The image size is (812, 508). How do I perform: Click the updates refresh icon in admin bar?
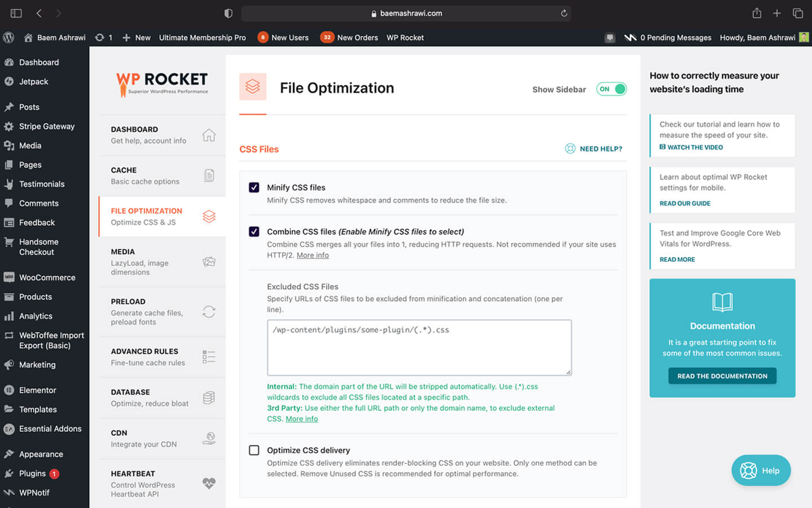(100, 37)
